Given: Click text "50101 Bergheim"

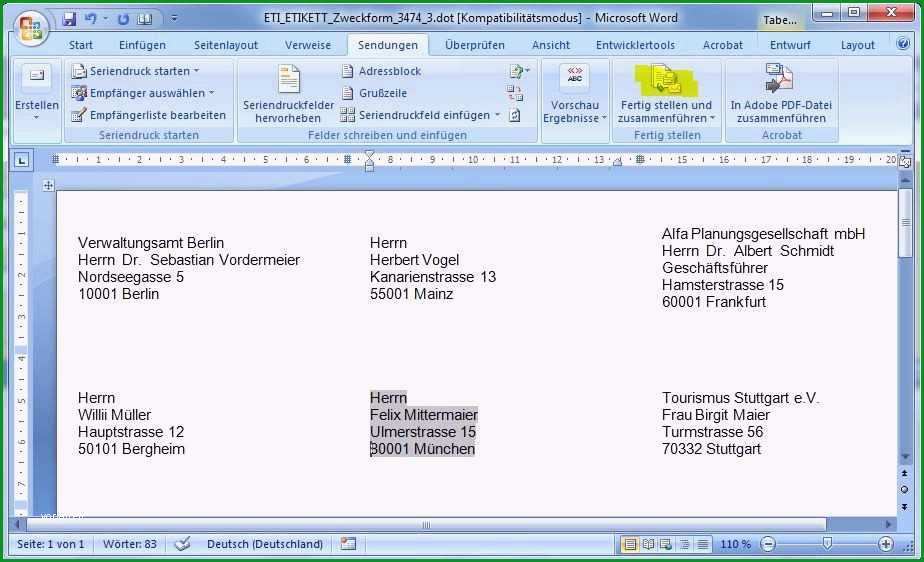Looking at the screenshot, I should click(x=131, y=449).
